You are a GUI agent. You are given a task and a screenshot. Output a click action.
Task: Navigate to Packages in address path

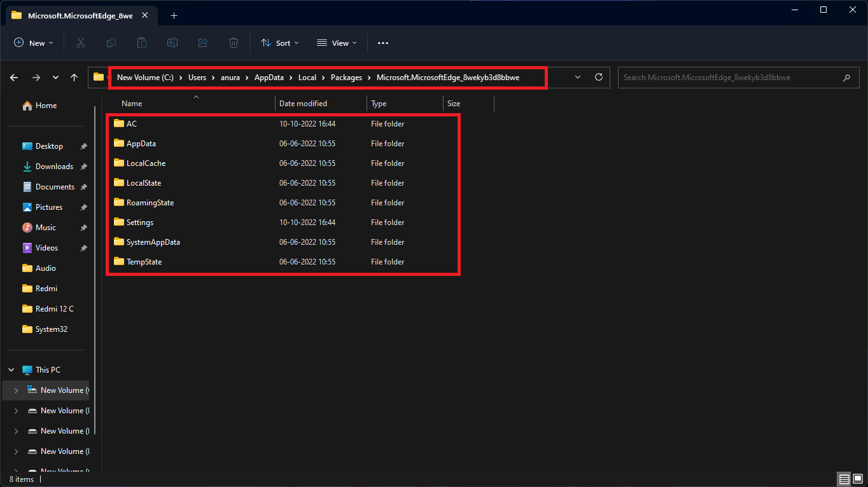(346, 78)
